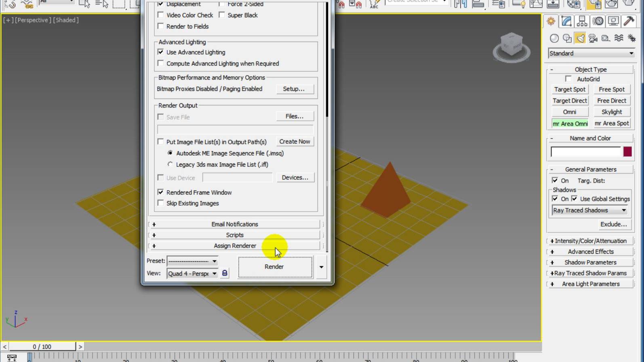Viewport: 644px width, 362px height.
Task: Expand the Scripts rollout
Action: [x=235, y=235]
